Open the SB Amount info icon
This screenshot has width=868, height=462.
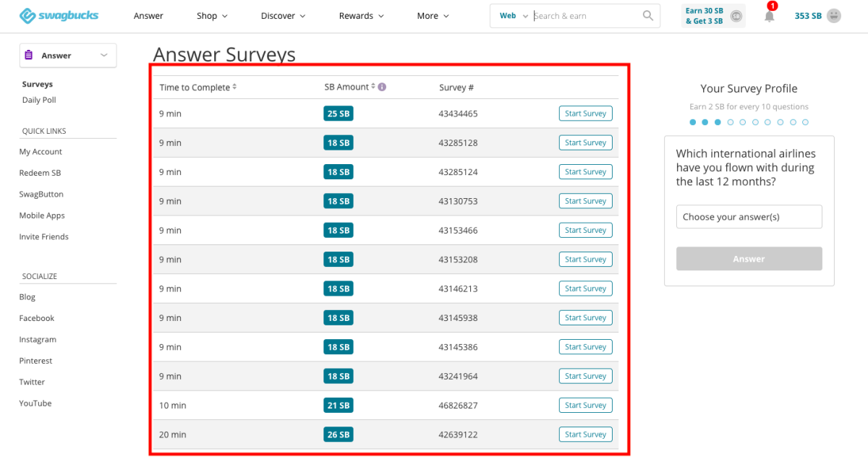(x=381, y=87)
